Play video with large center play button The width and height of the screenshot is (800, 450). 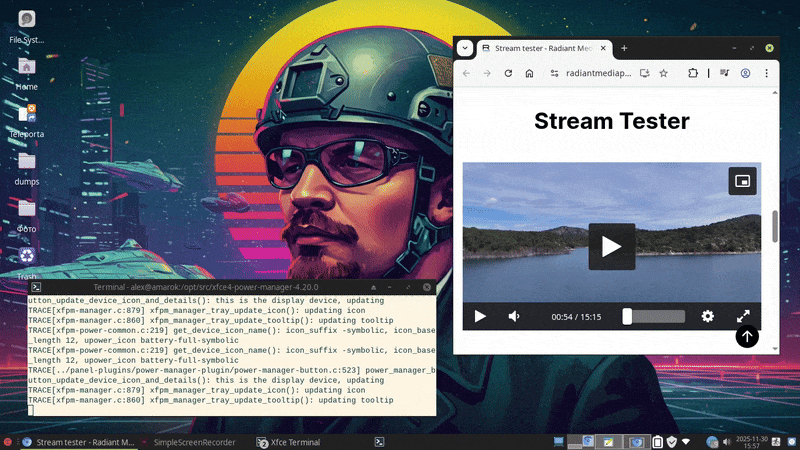point(612,246)
